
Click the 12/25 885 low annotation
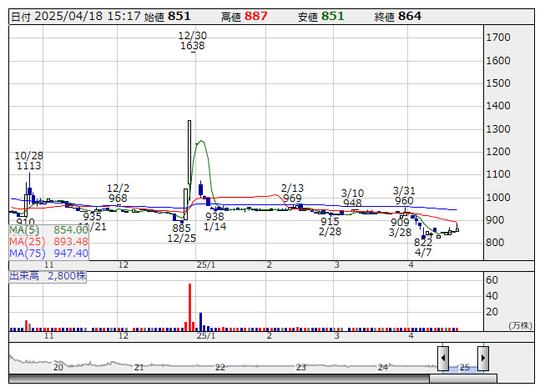point(181,233)
